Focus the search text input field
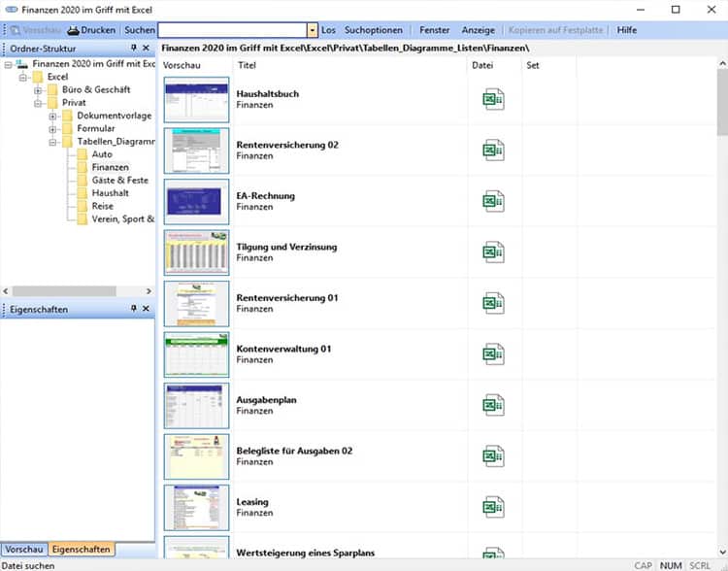 tap(232, 30)
